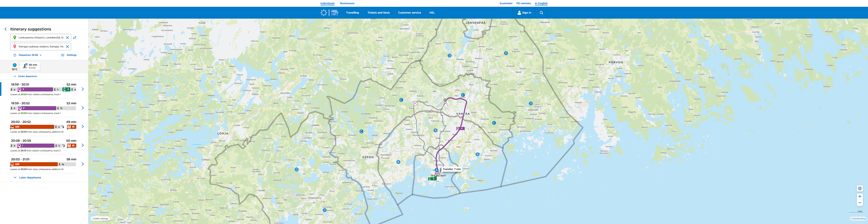Click the green origin pin icon

pyautogui.click(x=14, y=38)
